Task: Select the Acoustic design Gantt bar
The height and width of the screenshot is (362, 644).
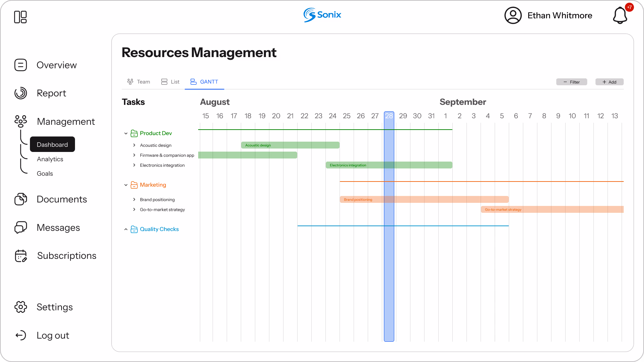Action: tap(290, 145)
